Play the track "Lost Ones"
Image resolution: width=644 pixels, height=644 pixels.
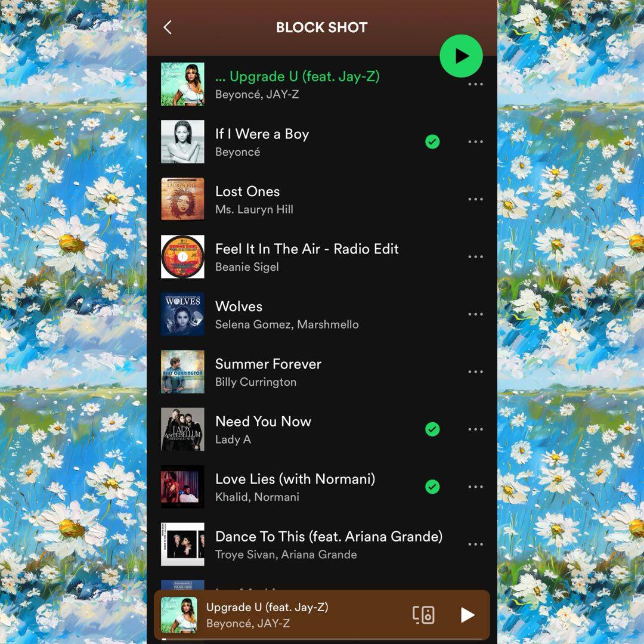[247, 191]
